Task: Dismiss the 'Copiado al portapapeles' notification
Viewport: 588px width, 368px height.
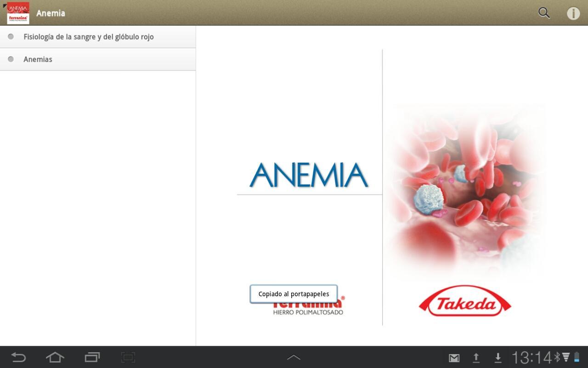Action: coord(294,294)
